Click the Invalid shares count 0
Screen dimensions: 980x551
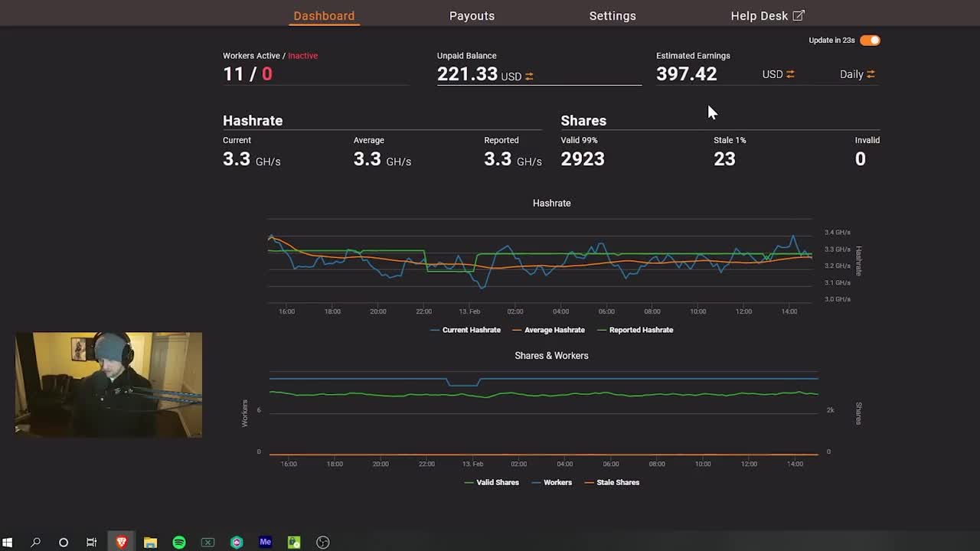861,158
